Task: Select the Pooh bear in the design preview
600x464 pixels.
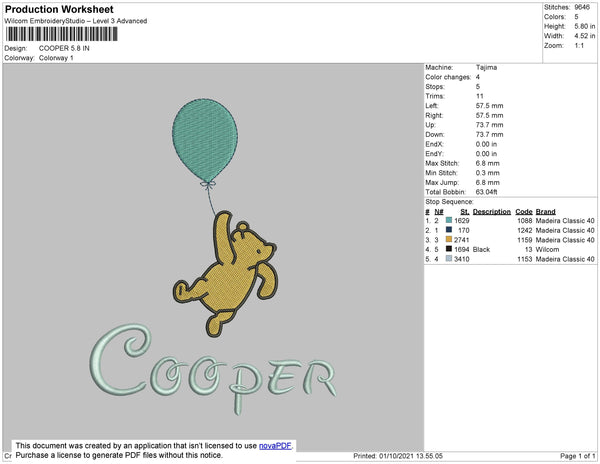Action: [225, 274]
